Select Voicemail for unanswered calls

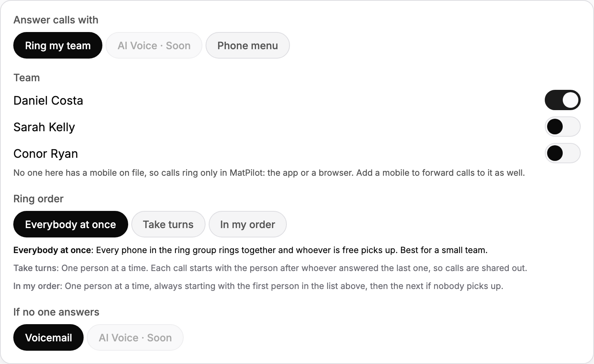click(x=48, y=337)
